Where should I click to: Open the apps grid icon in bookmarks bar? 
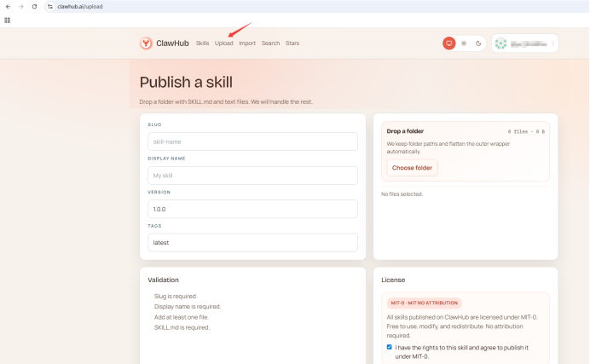click(x=7, y=20)
